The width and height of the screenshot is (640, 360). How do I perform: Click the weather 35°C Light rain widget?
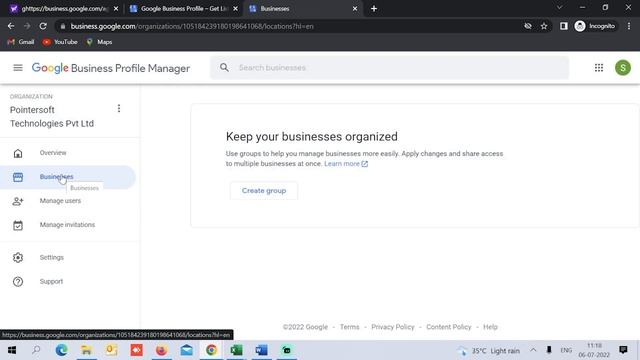[489, 351]
